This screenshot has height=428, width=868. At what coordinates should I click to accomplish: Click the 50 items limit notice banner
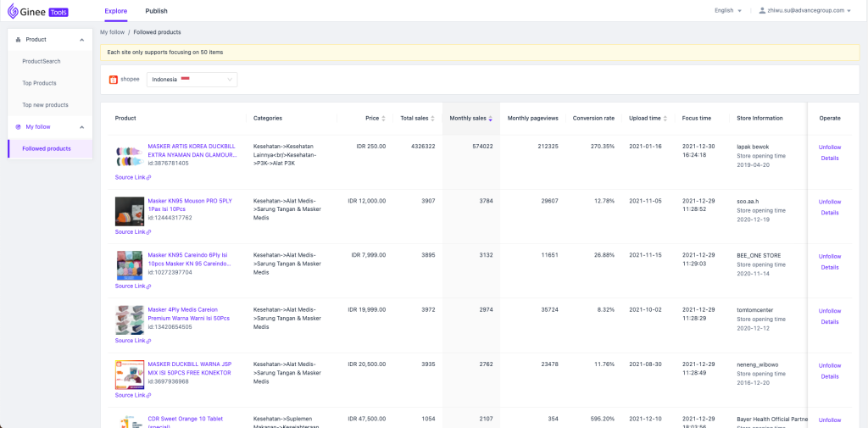click(480, 53)
